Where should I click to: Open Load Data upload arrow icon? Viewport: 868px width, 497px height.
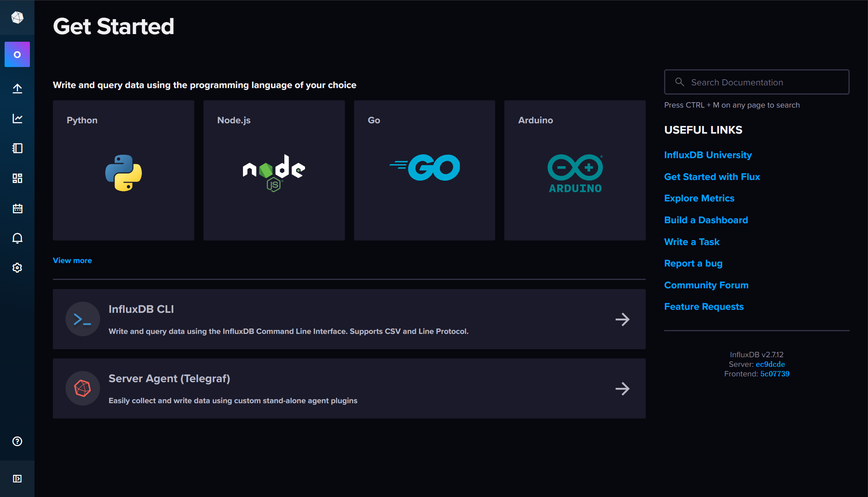[17, 88]
